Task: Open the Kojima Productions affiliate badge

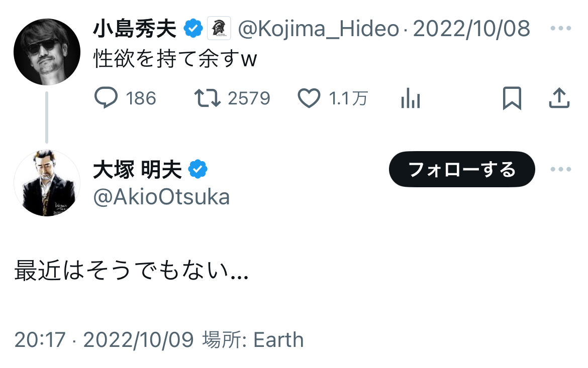Action: pos(219,28)
